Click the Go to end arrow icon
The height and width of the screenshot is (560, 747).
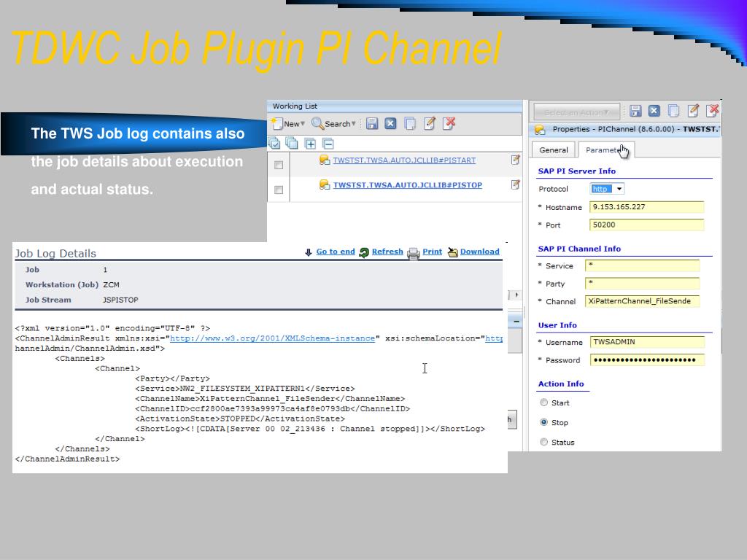[x=309, y=252]
